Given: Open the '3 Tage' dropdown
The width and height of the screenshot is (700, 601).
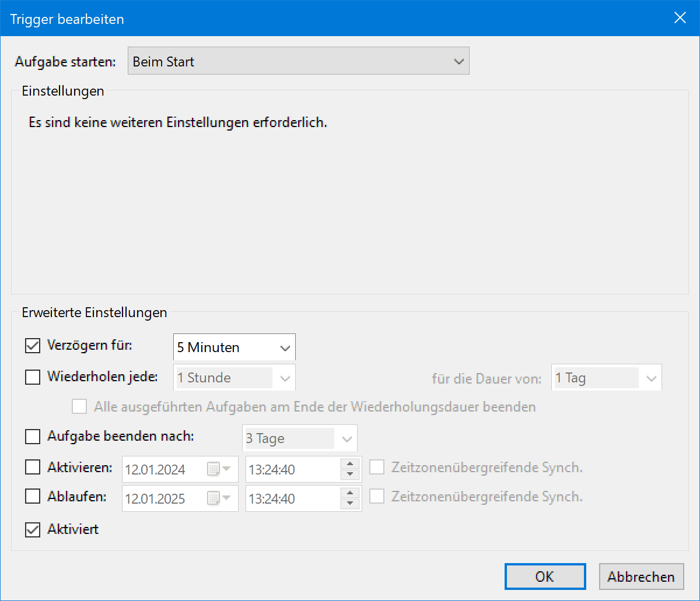Looking at the screenshot, I should click(299, 438).
